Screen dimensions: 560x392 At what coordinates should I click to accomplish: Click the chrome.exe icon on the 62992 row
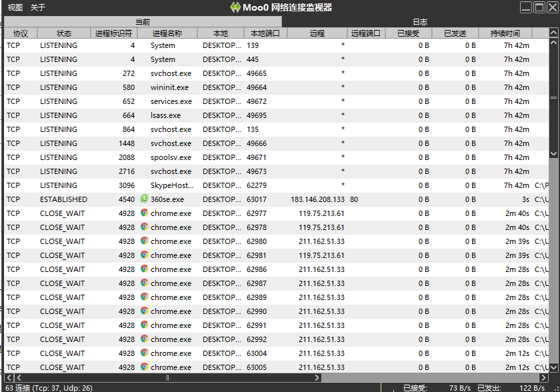(x=143, y=339)
